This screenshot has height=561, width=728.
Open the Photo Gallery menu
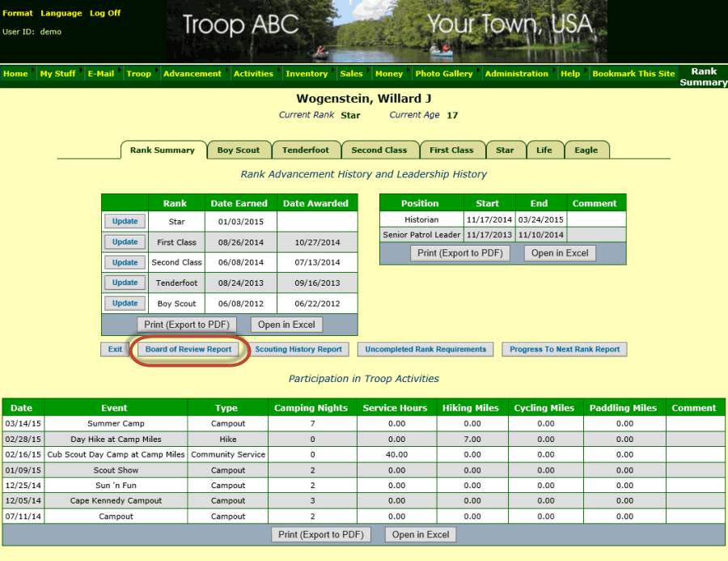coord(444,74)
